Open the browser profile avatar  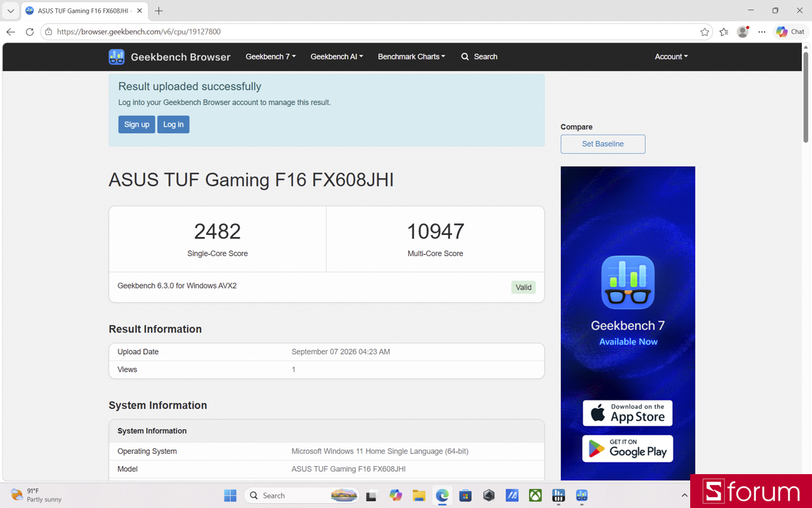(743, 32)
